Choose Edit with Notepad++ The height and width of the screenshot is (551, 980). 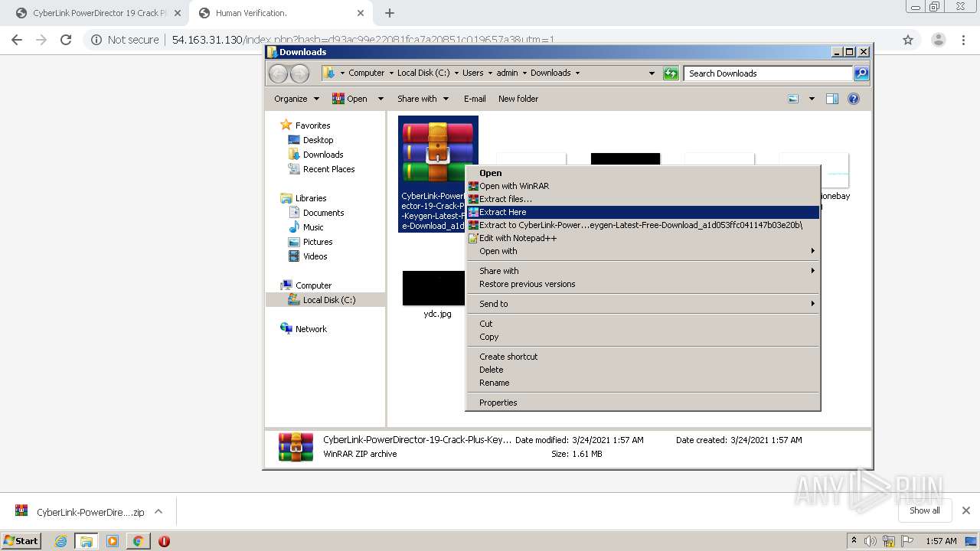(643, 238)
